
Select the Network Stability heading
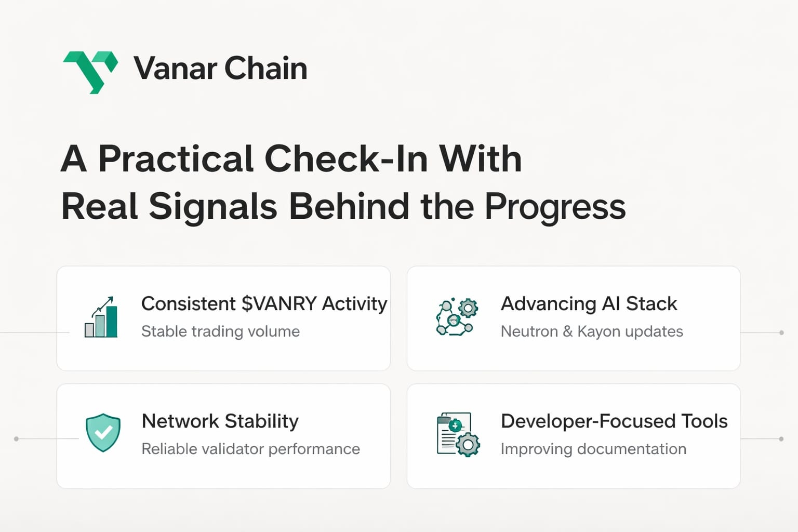click(220, 421)
